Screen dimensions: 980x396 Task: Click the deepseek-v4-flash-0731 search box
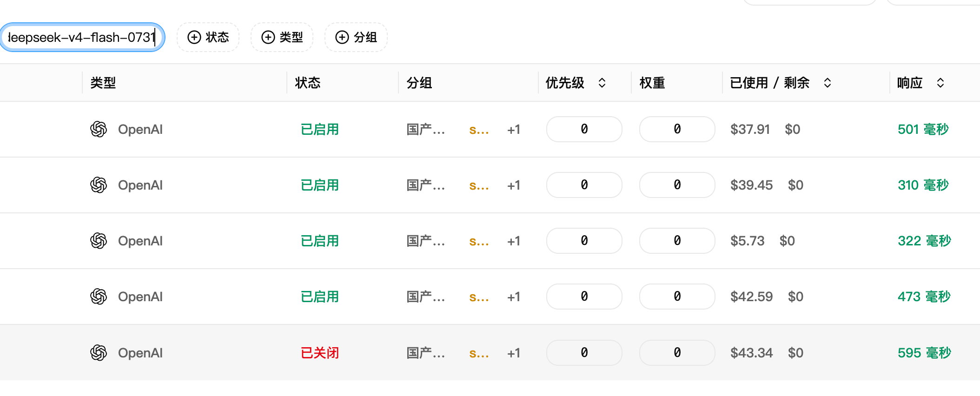(x=82, y=37)
